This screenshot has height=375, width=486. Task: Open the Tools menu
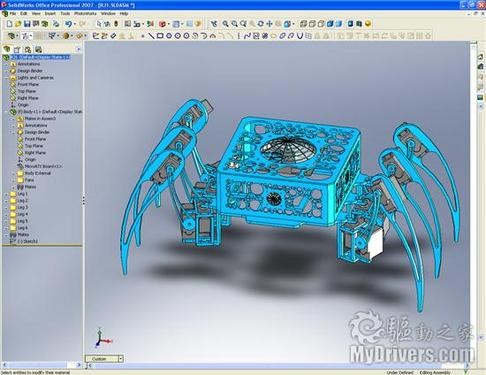coord(65,14)
